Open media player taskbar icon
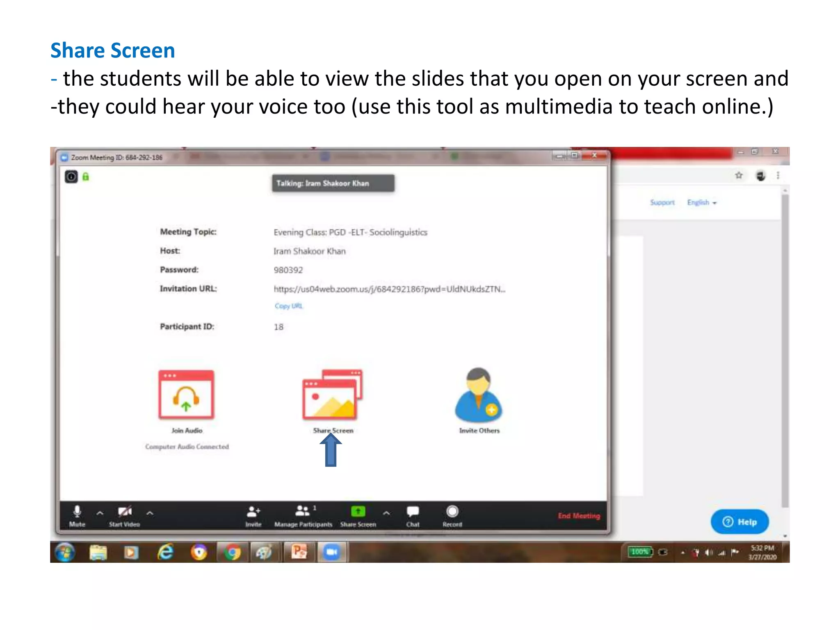The image size is (840, 630). (x=131, y=553)
